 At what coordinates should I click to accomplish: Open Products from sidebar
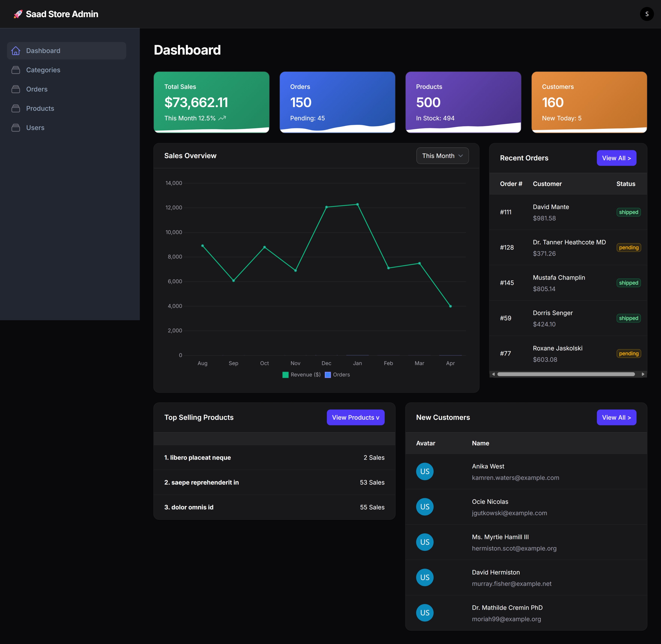click(x=67, y=109)
